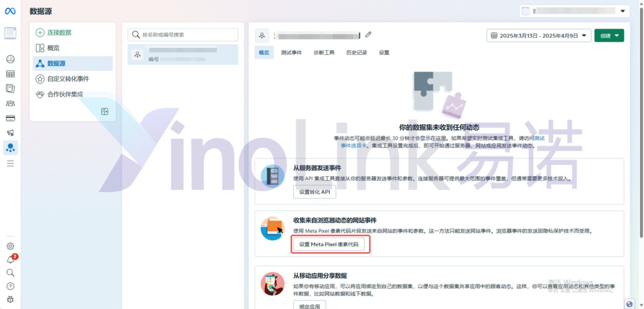Image resolution: width=644 pixels, height=309 pixels.
Task: Edit dataset name with pencil icon
Action: point(368,35)
